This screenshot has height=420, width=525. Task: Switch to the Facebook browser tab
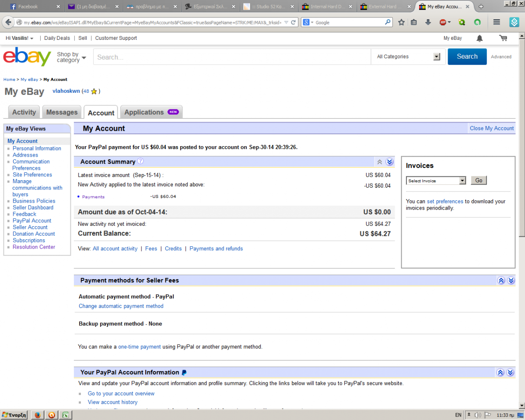[x=34, y=7]
